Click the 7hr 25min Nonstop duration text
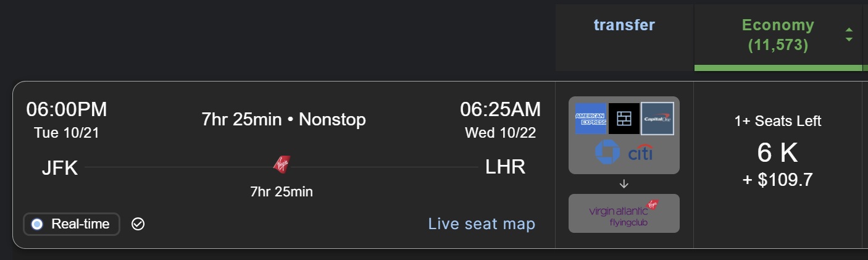The image size is (868, 260). coord(284,119)
